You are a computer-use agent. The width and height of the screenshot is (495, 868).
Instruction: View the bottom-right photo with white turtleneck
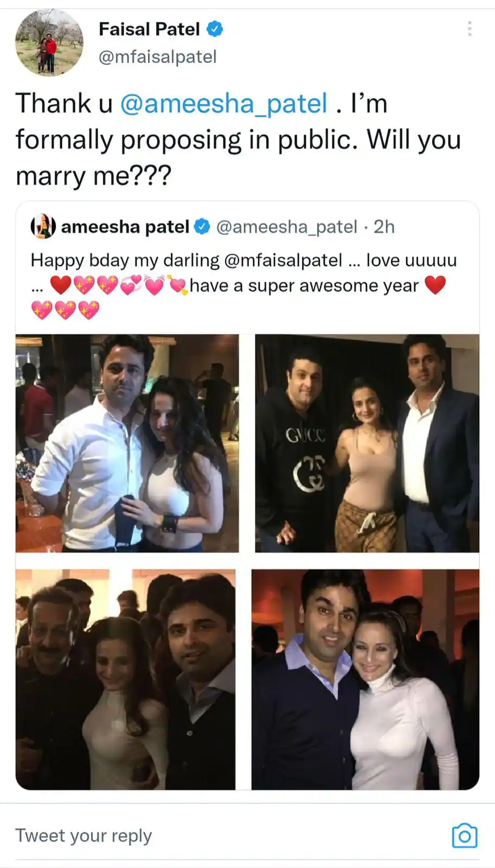click(x=365, y=679)
